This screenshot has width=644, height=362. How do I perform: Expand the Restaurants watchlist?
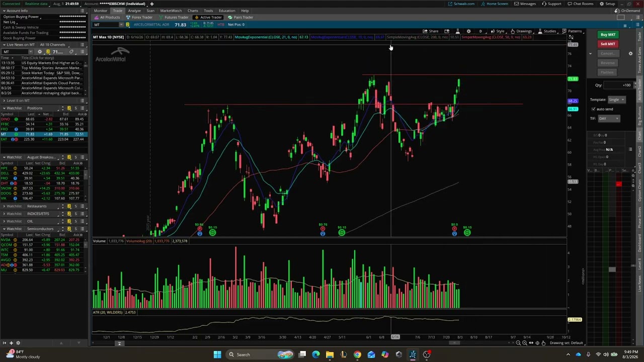click(4, 206)
